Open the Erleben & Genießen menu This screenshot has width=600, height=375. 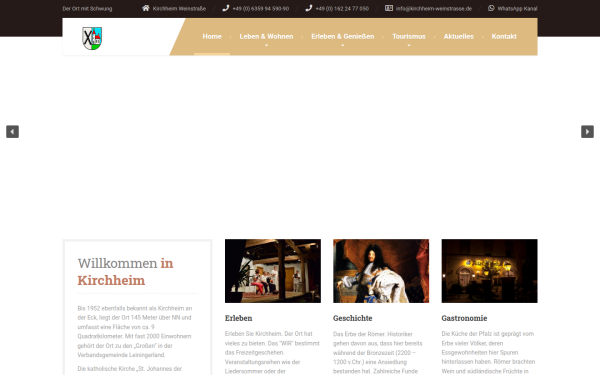coord(342,36)
